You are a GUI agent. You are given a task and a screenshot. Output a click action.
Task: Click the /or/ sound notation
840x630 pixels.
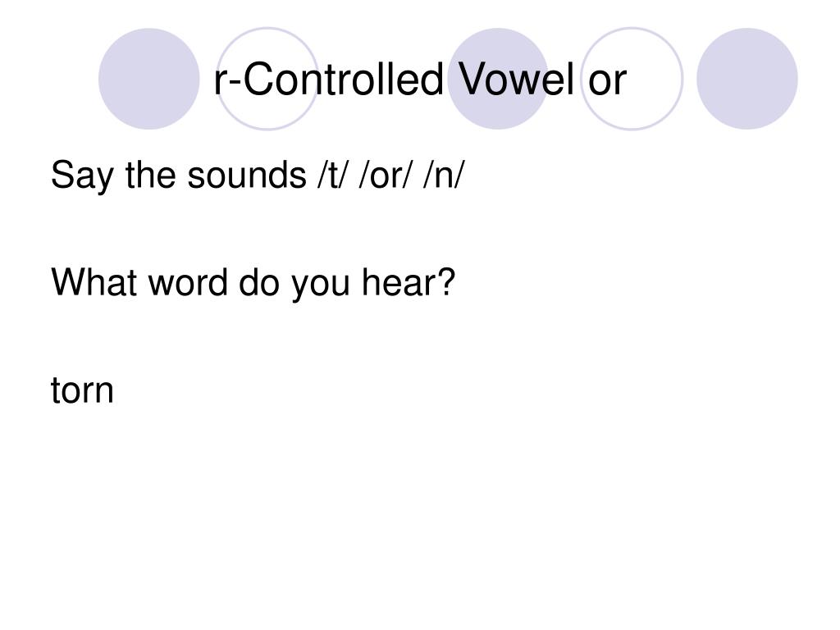(x=386, y=176)
